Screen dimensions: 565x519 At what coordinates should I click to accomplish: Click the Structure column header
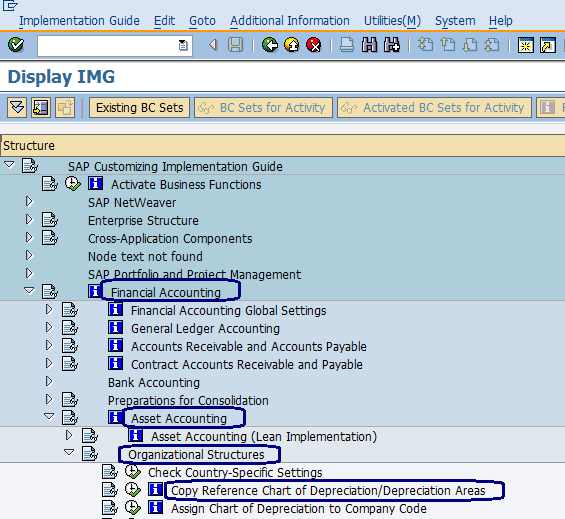(282, 146)
